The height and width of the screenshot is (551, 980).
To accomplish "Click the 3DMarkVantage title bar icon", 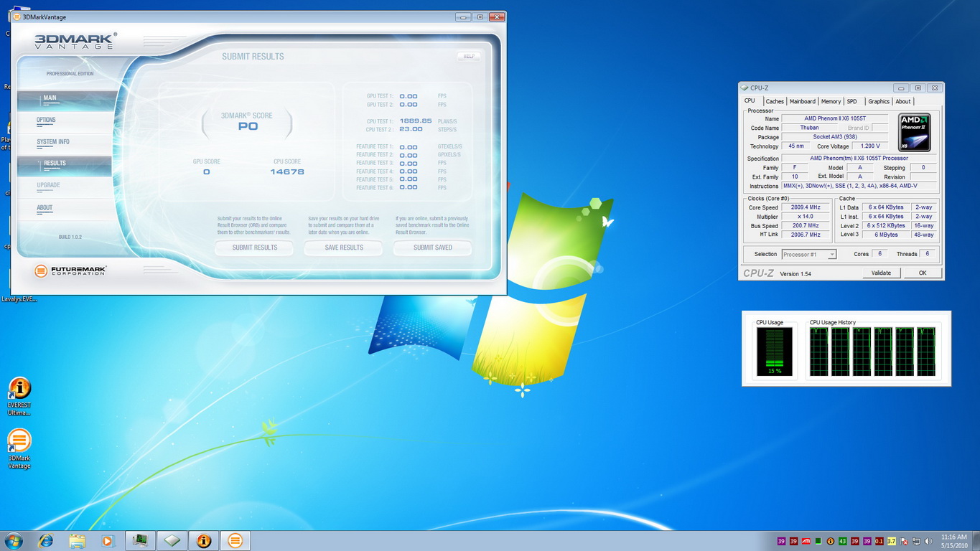I will point(17,17).
